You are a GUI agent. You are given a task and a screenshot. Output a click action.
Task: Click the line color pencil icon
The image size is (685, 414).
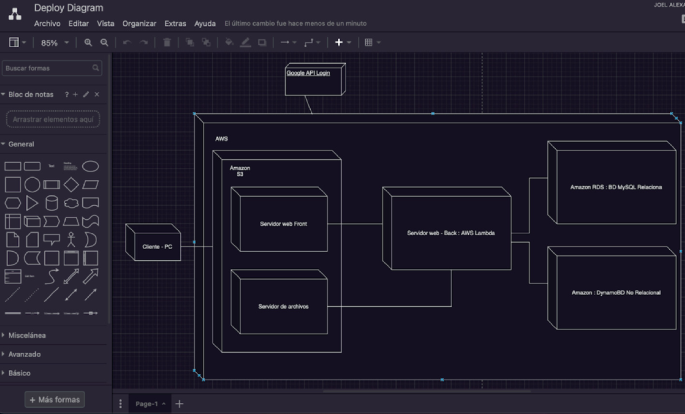tap(245, 43)
